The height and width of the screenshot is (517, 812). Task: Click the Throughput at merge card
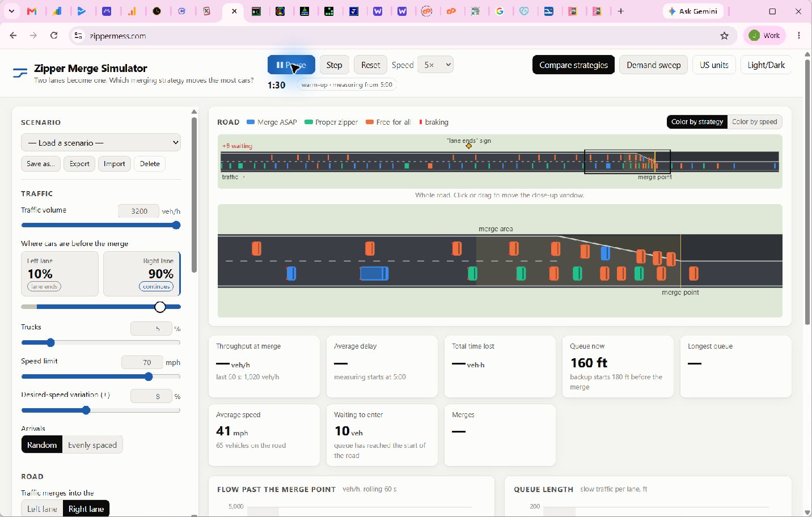click(264, 366)
